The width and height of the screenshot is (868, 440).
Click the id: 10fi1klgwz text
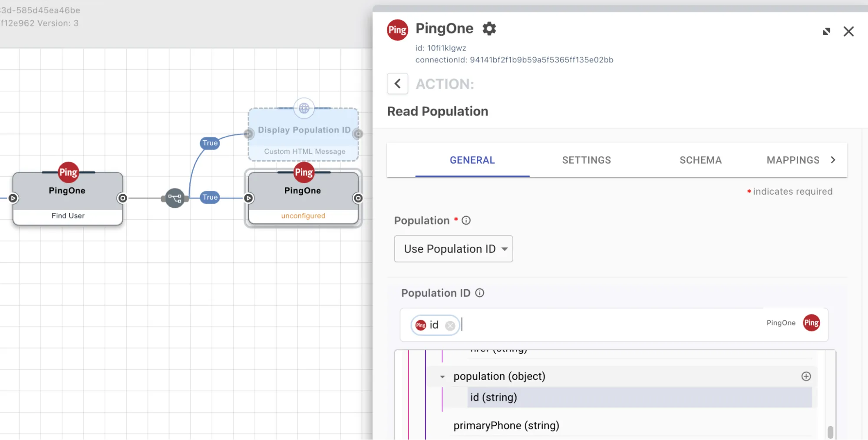(x=440, y=48)
